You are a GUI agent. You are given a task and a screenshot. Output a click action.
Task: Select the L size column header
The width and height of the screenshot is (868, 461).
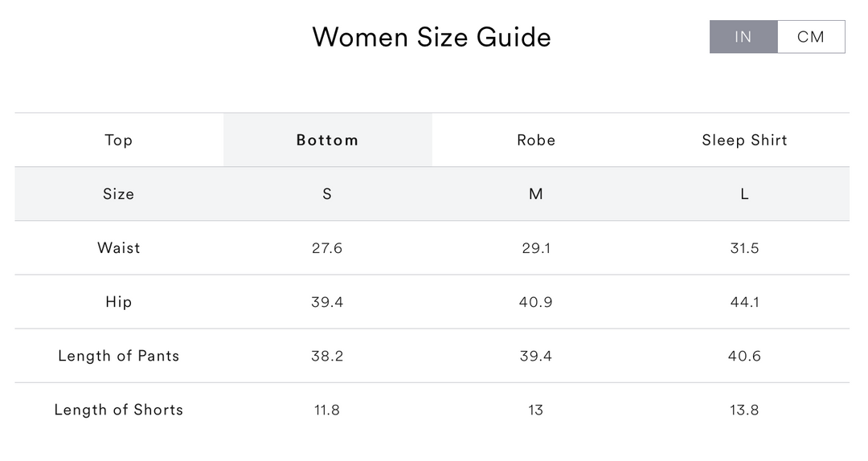744,194
